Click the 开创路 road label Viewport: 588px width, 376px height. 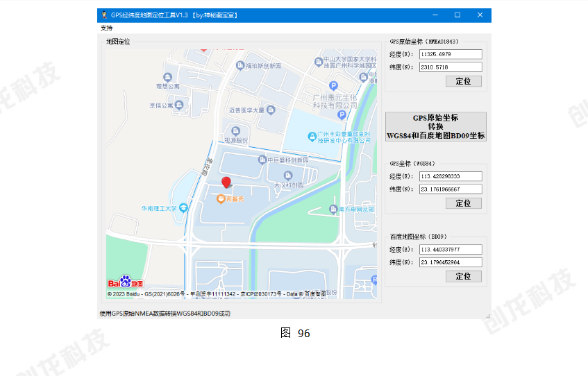(x=208, y=166)
